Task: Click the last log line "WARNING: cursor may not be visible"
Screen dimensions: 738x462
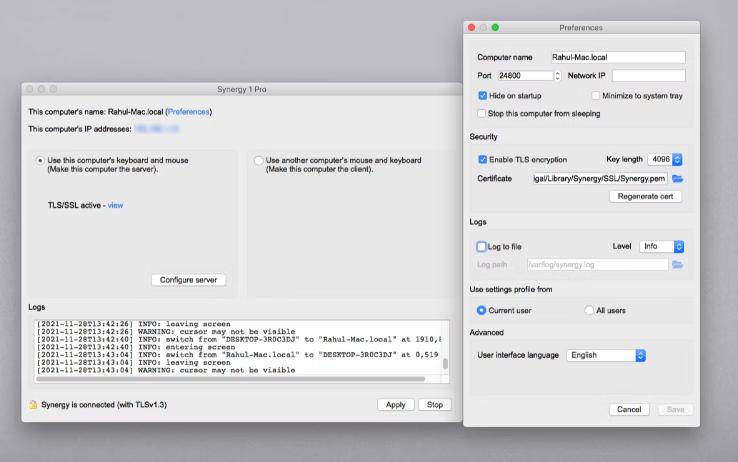Action: (166, 370)
